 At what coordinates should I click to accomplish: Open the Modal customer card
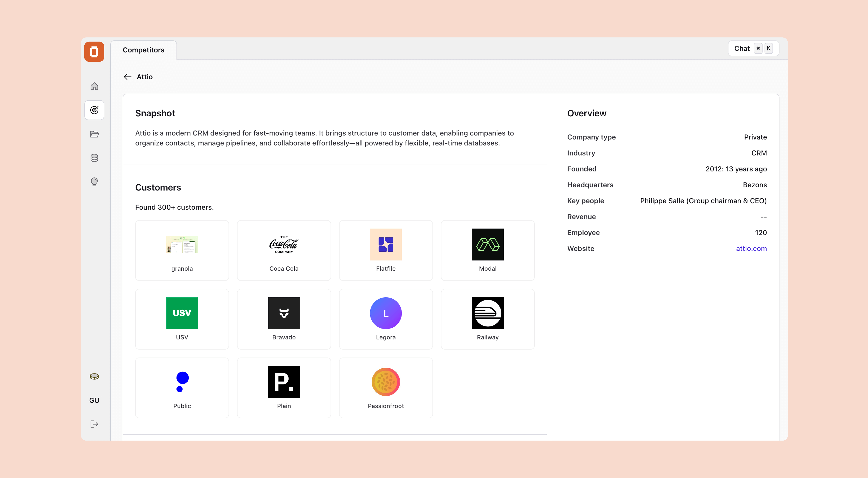[487, 250]
